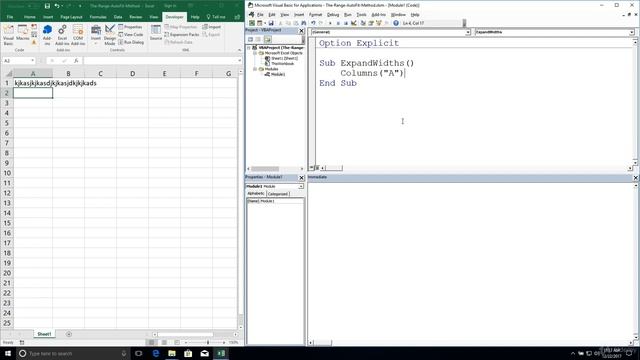The width and height of the screenshot is (640, 360).
Task: Switch to Normal view in status bar
Action: click(151, 342)
